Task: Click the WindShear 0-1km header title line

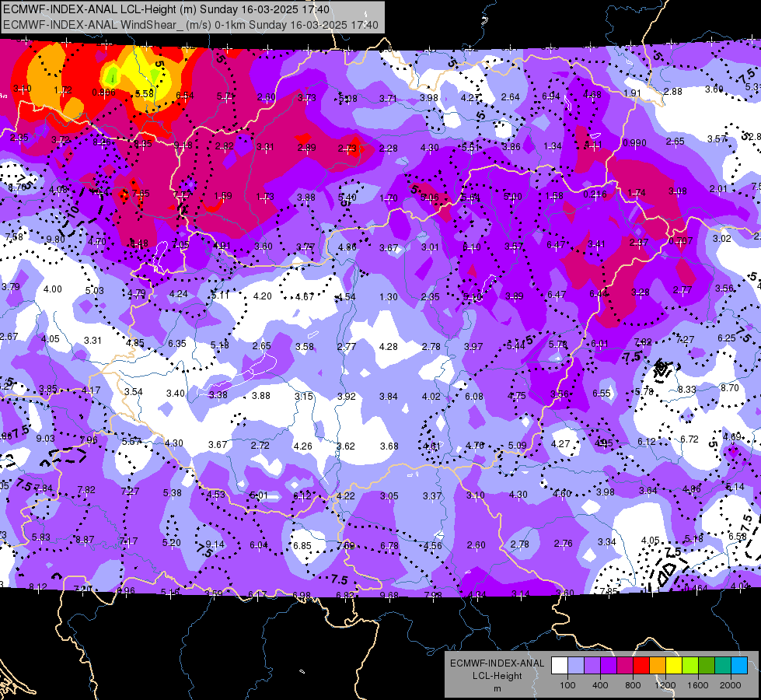Action: pyautogui.click(x=190, y=25)
